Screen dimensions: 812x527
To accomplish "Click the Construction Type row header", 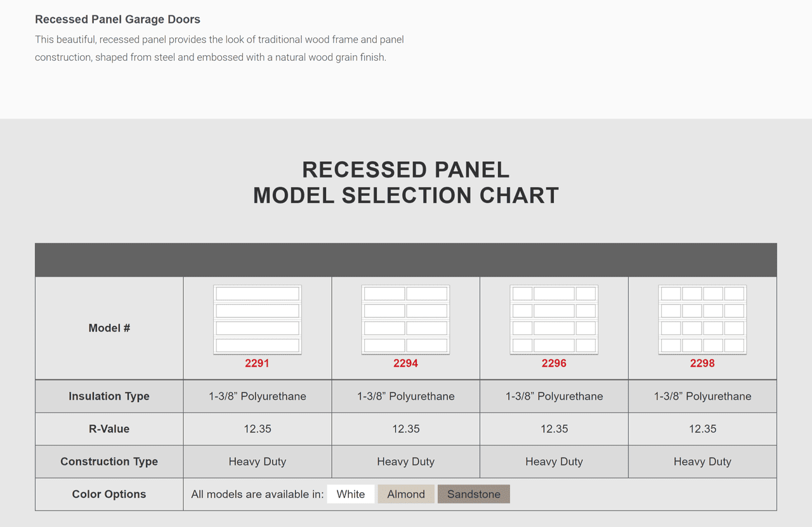I will (x=109, y=462).
